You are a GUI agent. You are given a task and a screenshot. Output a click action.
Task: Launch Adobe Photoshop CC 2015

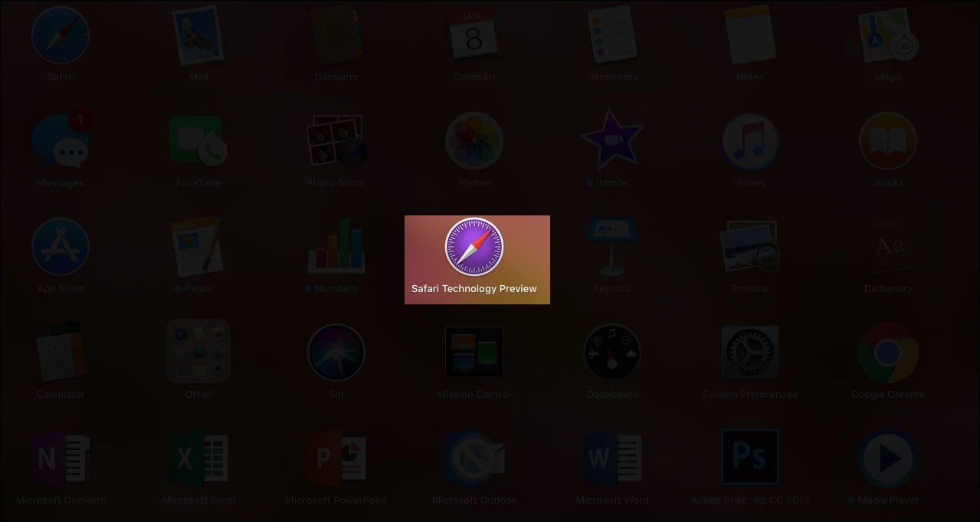[750, 458]
